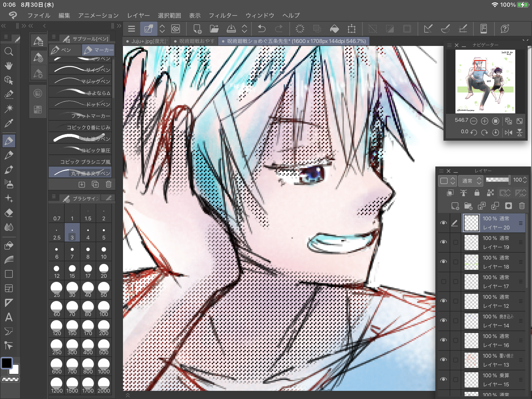Viewport: 532px width, 399px height.
Task: Hide レイヤー 19 with its eye icon
Action: pos(443,242)
